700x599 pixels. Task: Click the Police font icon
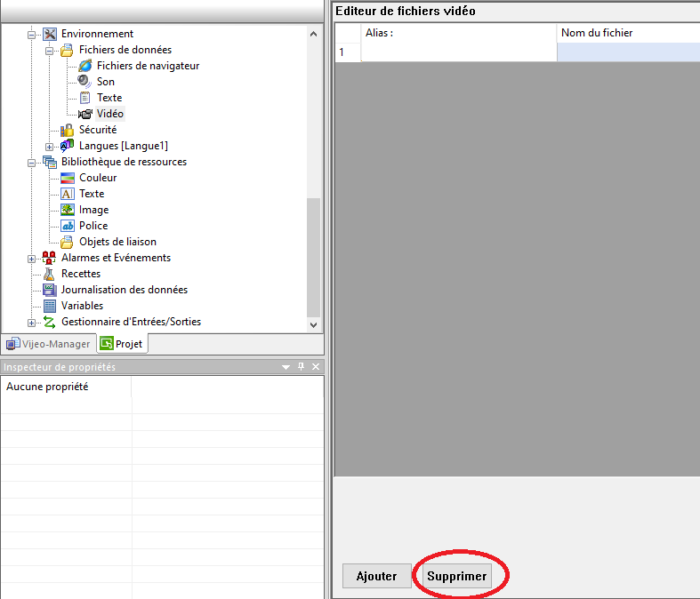click(68, 226)
